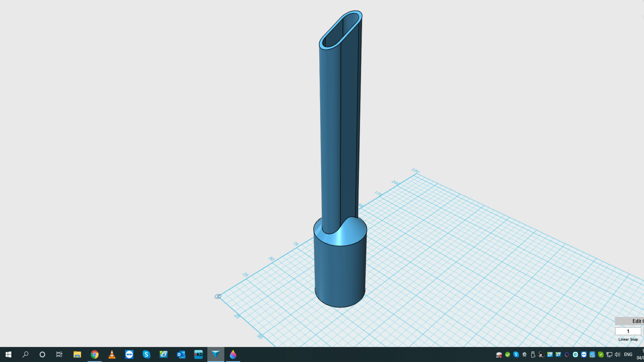Launch Cortana from the taskbar
The height and width of the screenshot is (362, 644).
[x=42, y=354]
